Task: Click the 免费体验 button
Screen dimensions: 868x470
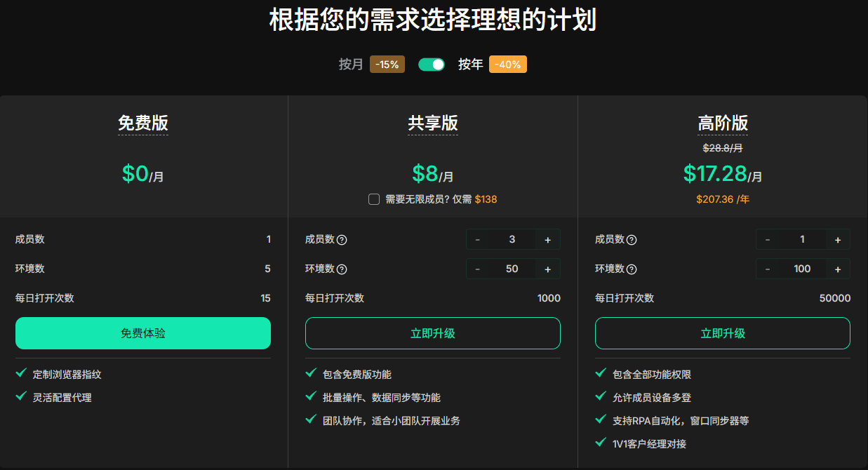Action: [x=143, y=333]
